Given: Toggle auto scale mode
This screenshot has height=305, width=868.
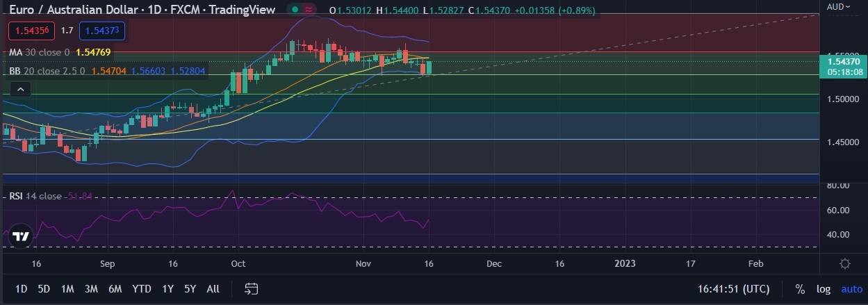Looking at the screenshot, I should click(851, 288).
